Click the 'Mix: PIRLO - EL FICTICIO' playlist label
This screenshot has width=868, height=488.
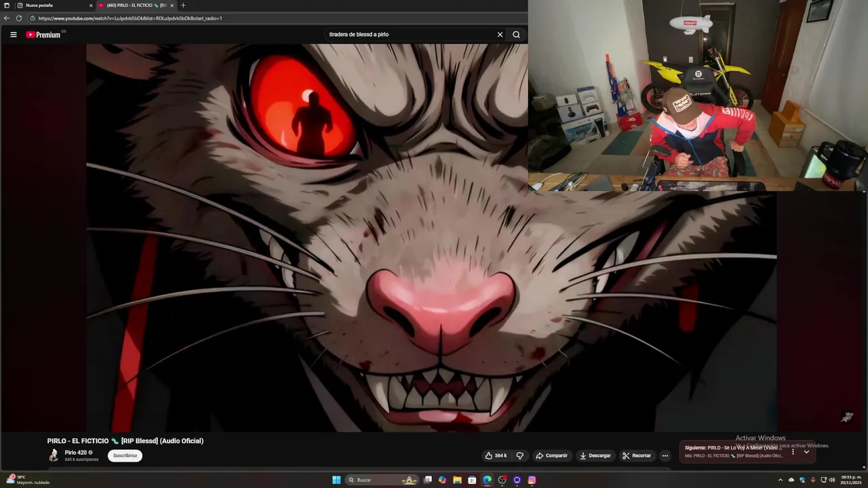(734, 455)
